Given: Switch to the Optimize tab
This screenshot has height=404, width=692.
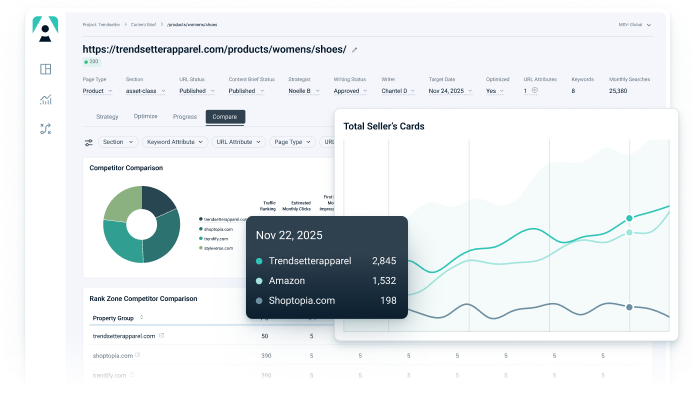Looking at the screenshot, I should click(145, 117).
